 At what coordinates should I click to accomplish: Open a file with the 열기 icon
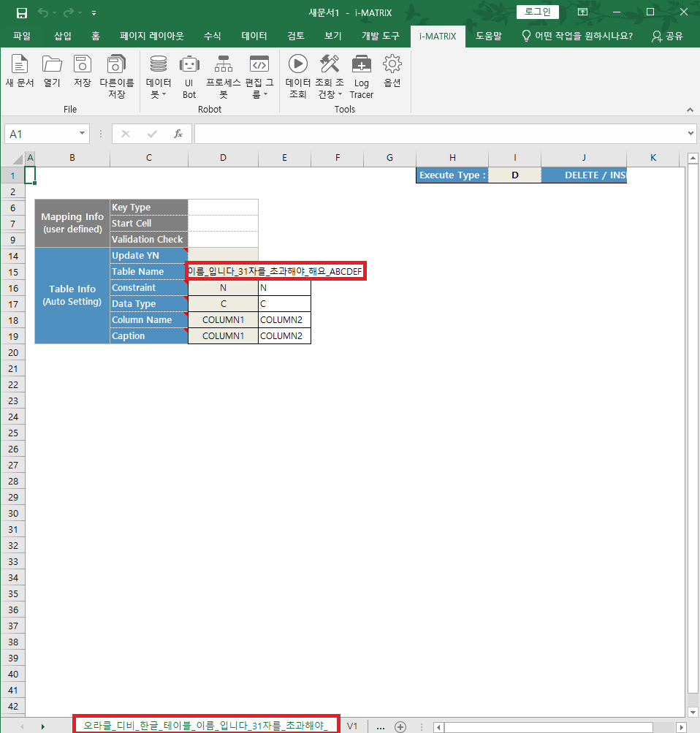(52, 71)
